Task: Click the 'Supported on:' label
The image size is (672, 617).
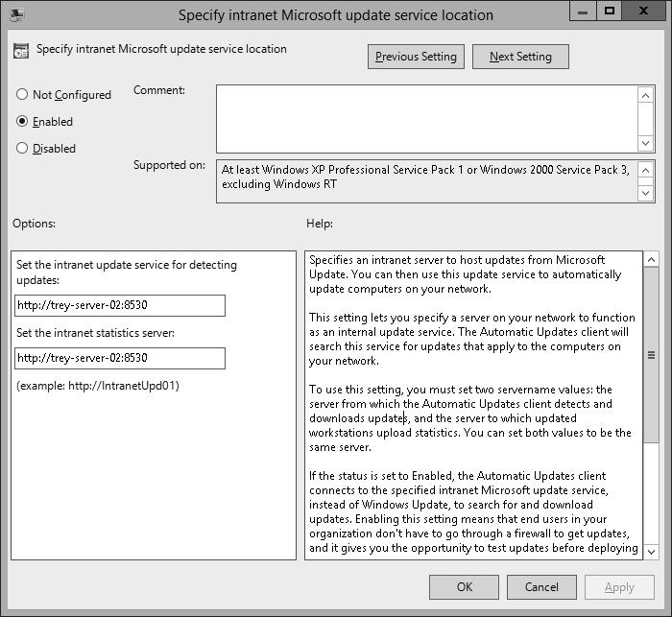Action: coord(169,165)
